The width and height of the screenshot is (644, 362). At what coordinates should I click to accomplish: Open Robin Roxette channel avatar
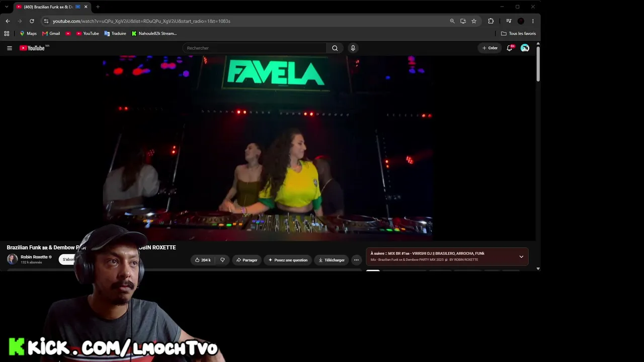(12, 259)
